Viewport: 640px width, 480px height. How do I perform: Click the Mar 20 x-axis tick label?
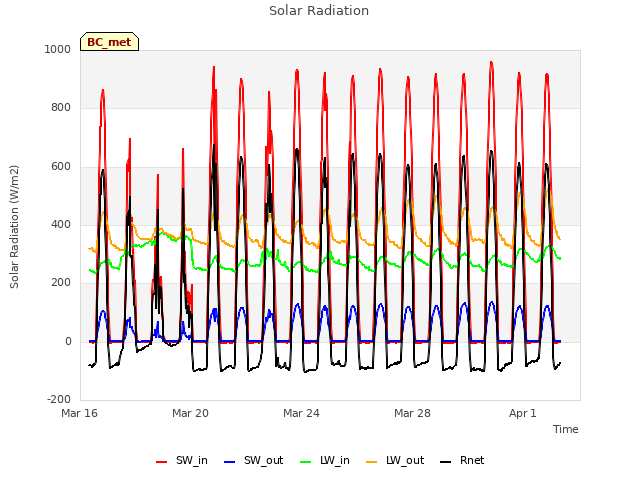(190, 413)
